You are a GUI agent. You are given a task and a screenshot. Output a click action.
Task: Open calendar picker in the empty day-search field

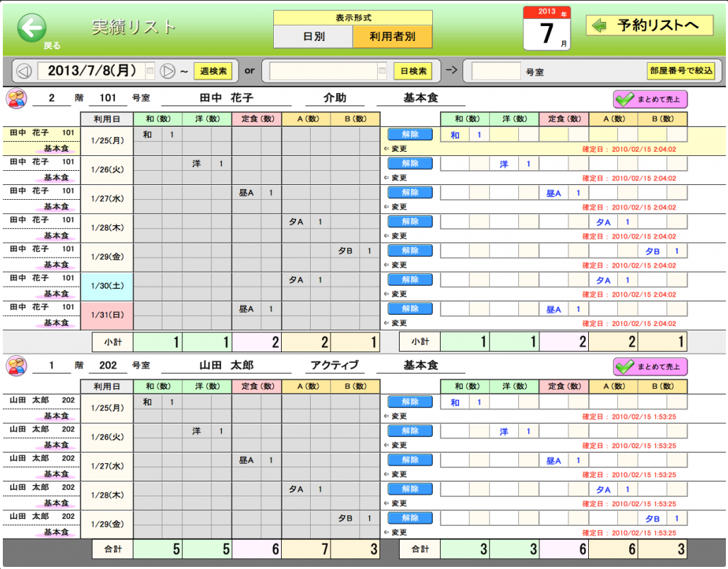(x=382, y=71)
